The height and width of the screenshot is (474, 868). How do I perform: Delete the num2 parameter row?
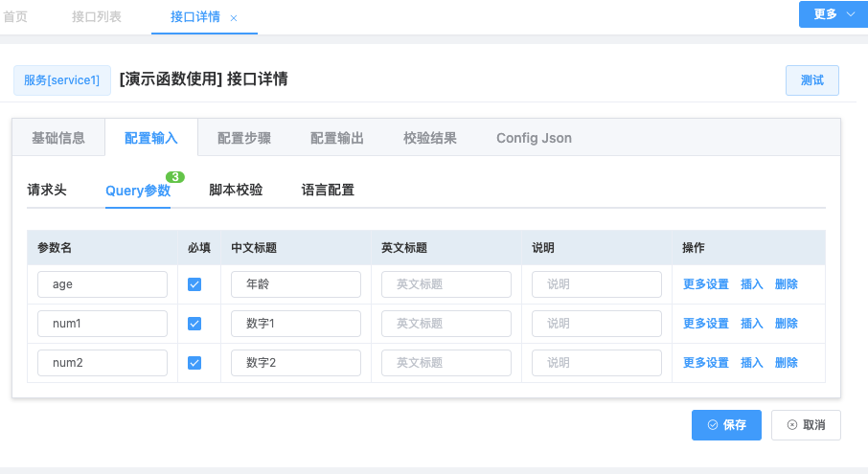786,363
